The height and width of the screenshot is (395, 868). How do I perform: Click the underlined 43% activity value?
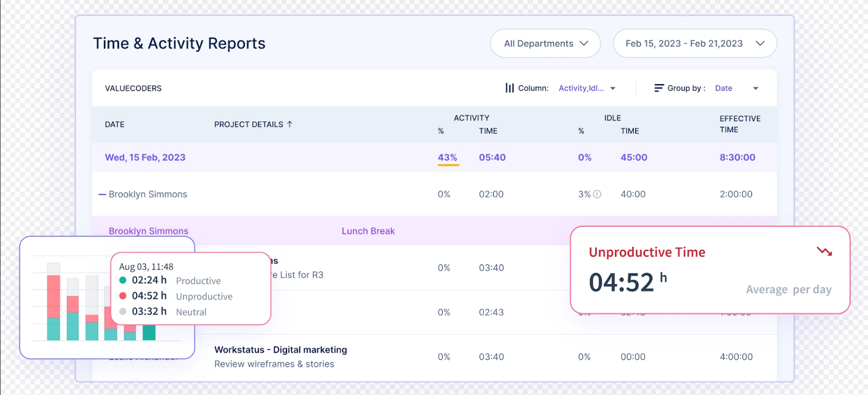point(447,157)
